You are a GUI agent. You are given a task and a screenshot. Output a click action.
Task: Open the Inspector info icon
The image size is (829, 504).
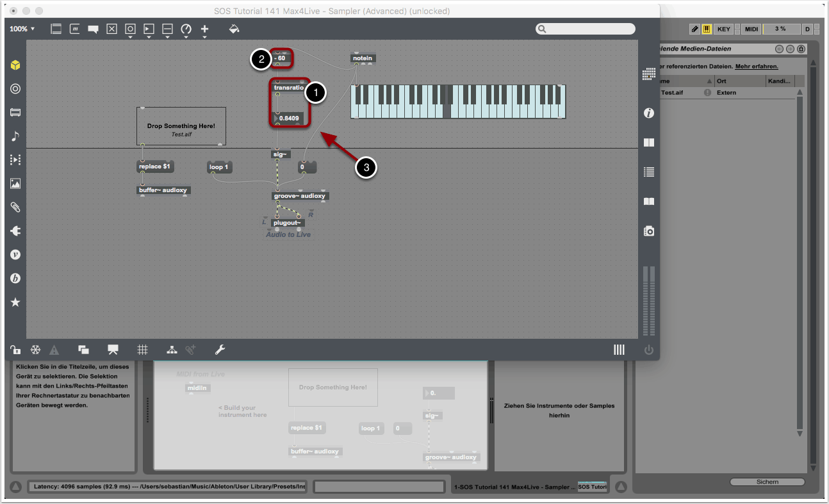pyautogui.click(x=648, y=113)
